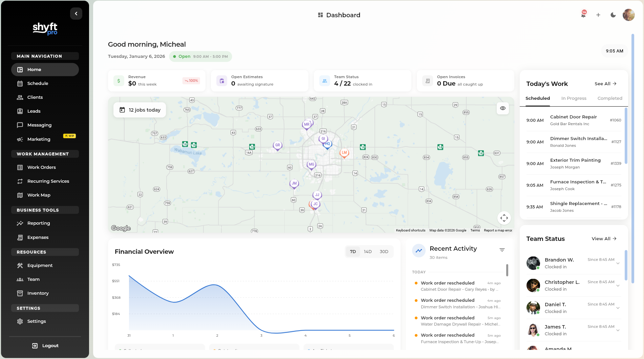The image size is (644, 359).
Task: Click the quick-add plus icon in header
Action: [598, 15]
